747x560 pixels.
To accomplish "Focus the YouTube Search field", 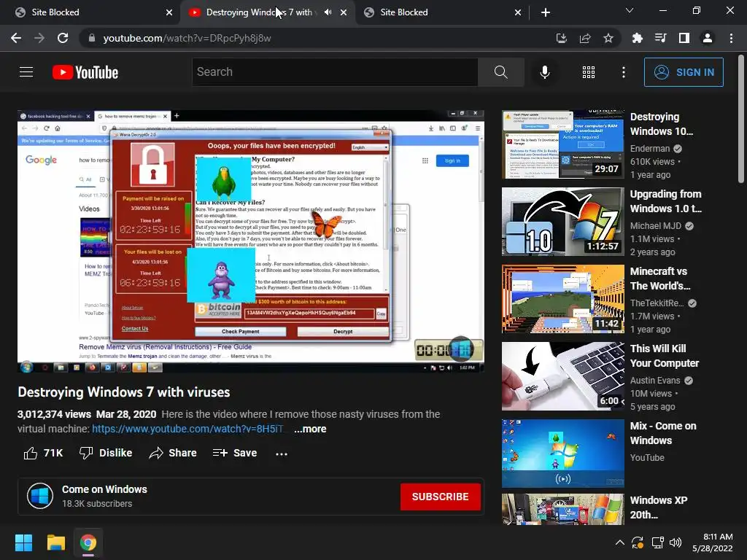I will 336,72.
